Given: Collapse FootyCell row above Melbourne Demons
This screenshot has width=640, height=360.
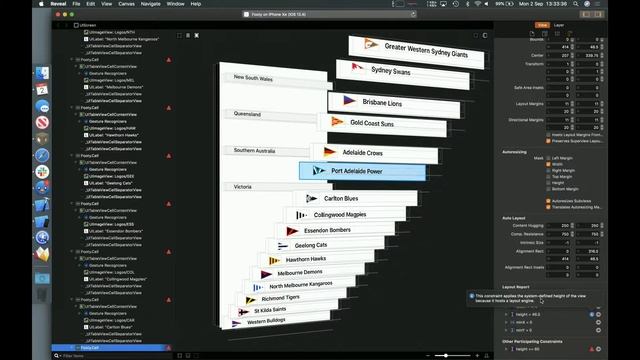Looking at the screenshot, I should [72, 60].
